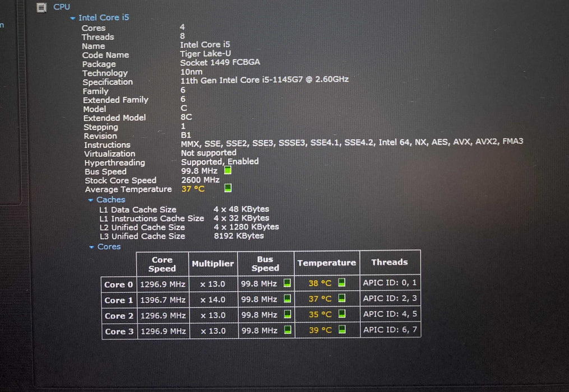Image resolution: width=569 pixels, height=392 pixels.
Task: Click the Hyperthreading label
Action: click(x=115, y=163)
